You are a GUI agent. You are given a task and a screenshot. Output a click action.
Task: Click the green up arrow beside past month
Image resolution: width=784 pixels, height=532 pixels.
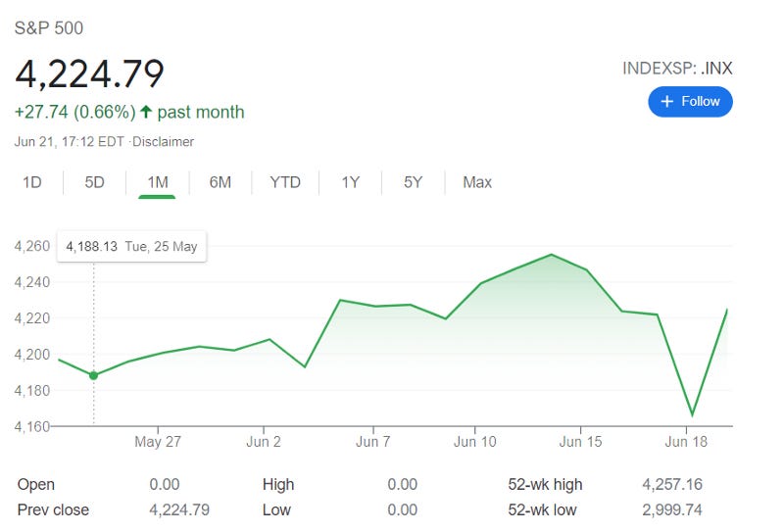point(145,111)
